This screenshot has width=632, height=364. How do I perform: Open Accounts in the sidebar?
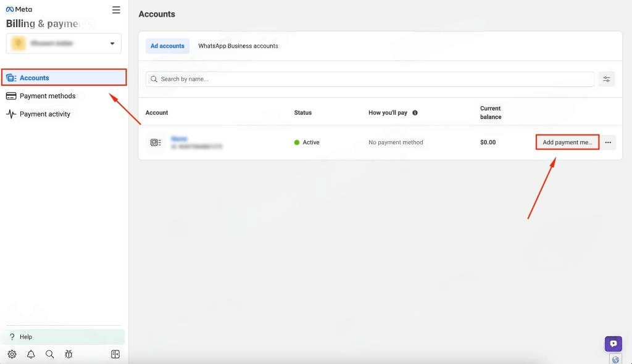[64, 77]
